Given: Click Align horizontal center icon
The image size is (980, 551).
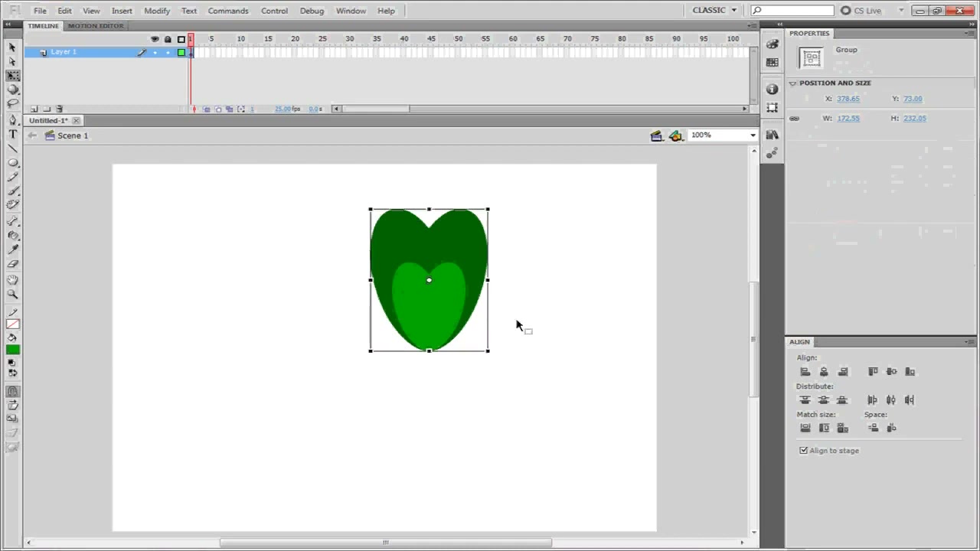Looking at the screenshot, I should [x=824, y=372].
